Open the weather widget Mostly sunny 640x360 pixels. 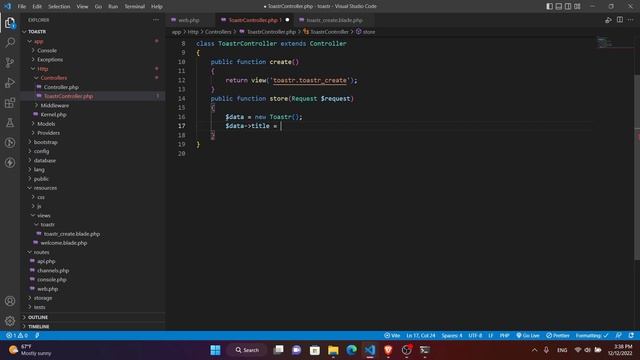31,350
